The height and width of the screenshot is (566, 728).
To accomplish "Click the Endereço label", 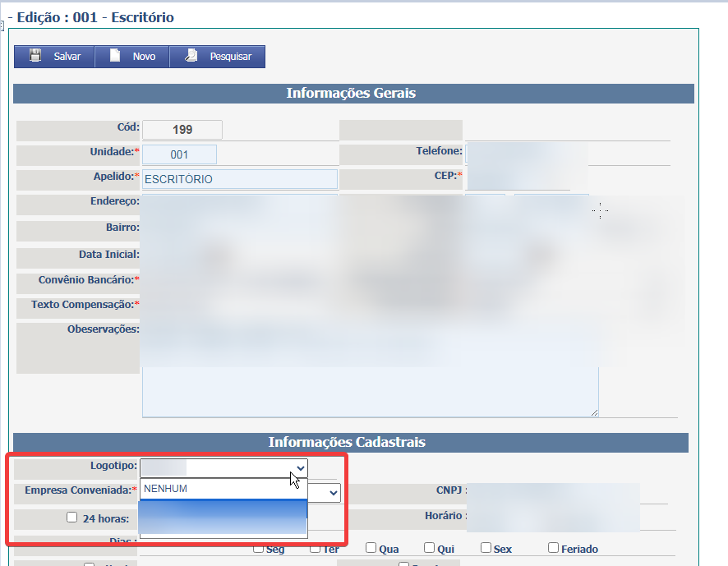I will [115, 201].
